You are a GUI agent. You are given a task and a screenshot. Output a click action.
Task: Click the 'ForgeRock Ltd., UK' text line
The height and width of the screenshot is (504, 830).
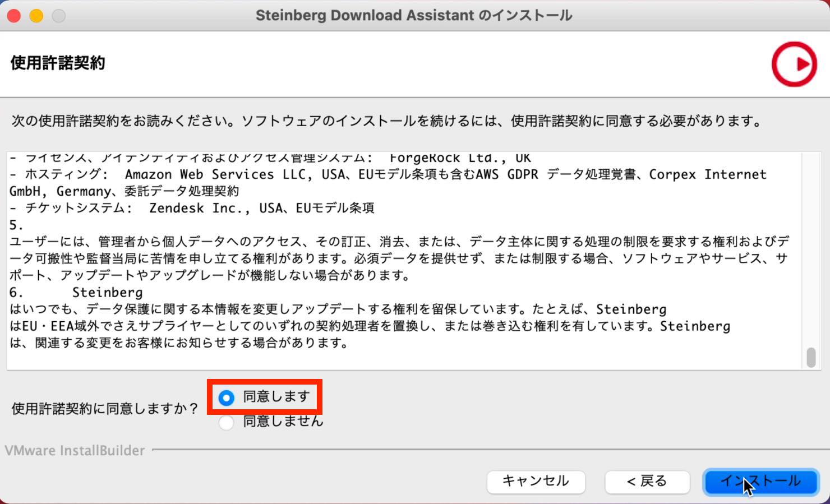tap(270, 158)
